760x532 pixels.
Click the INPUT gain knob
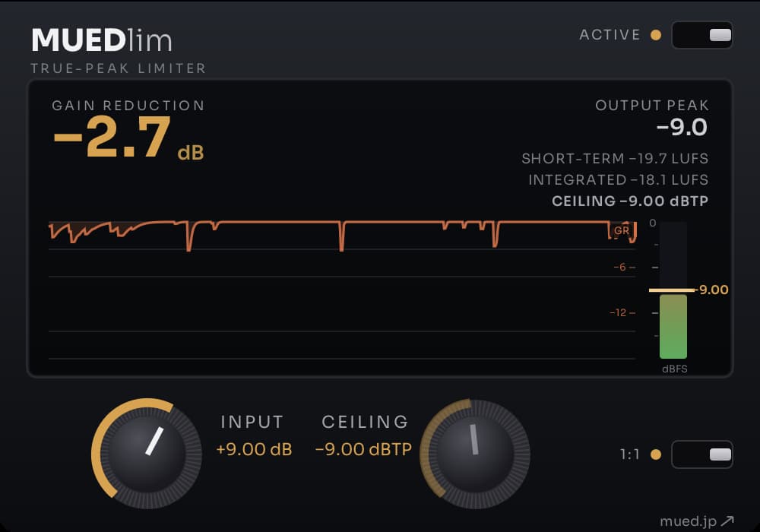[147, 454]
